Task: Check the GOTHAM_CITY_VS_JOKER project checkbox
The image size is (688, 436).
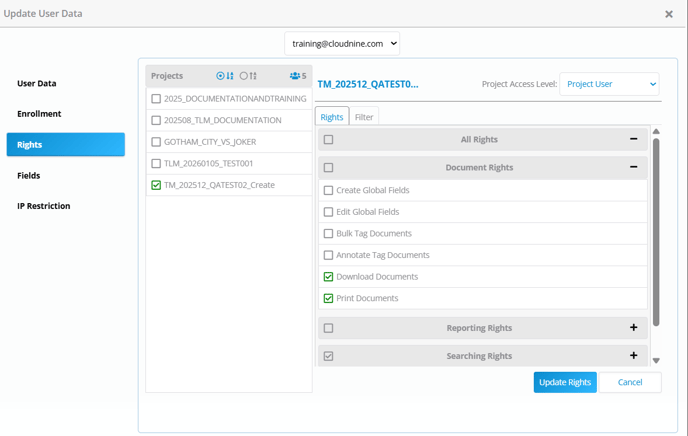Action: 156,142
